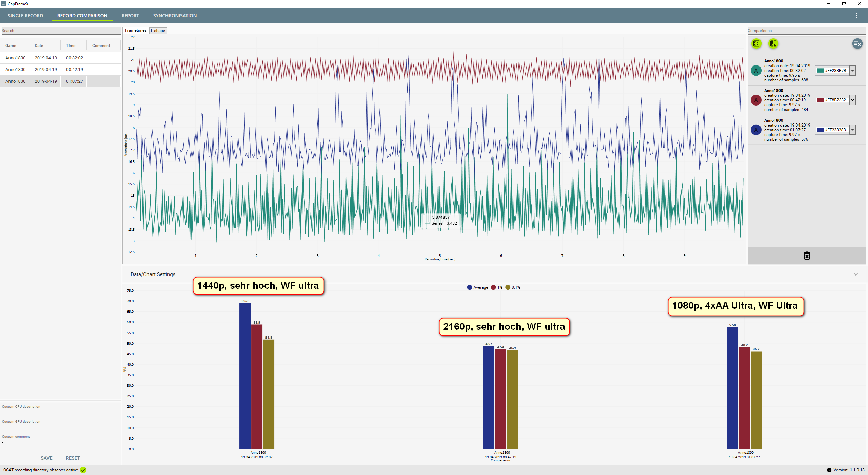Click the teal A avatar circle
The image size is (868, 475).
756,71
